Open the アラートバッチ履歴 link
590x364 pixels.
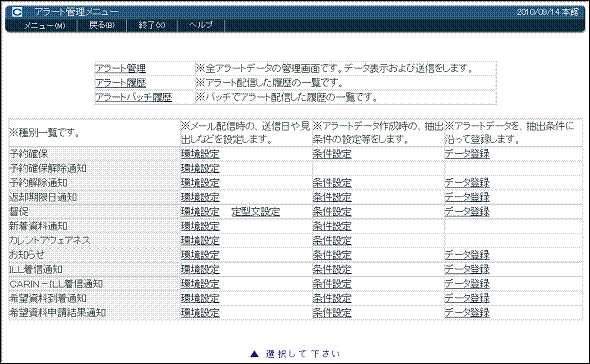click(x=133, y=97)
